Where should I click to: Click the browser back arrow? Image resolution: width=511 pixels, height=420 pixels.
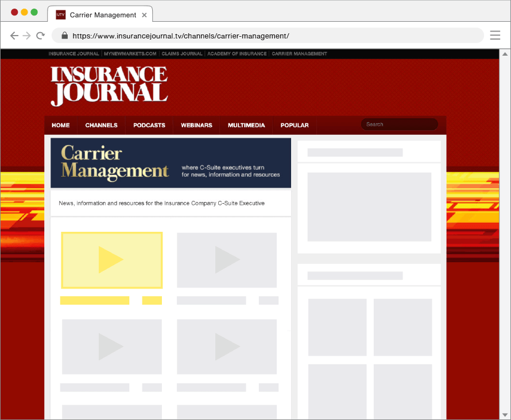(14, 36)
